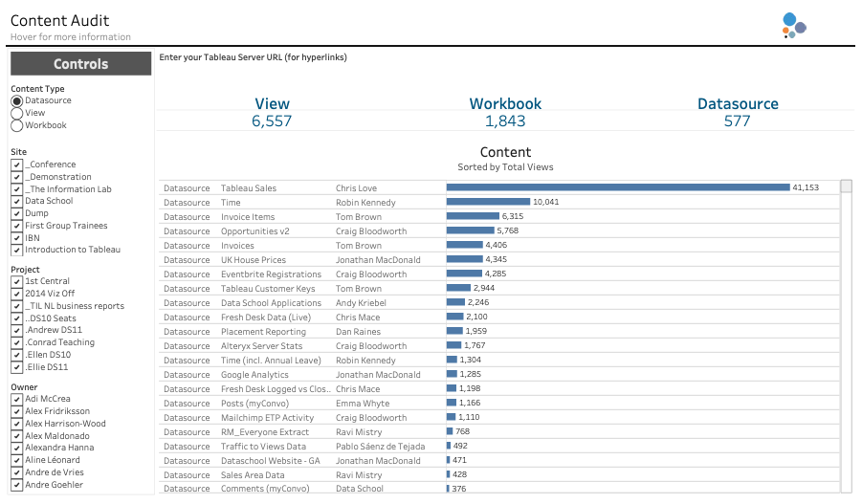Uncheck the _Conference site checkbox

pos(16,164)
